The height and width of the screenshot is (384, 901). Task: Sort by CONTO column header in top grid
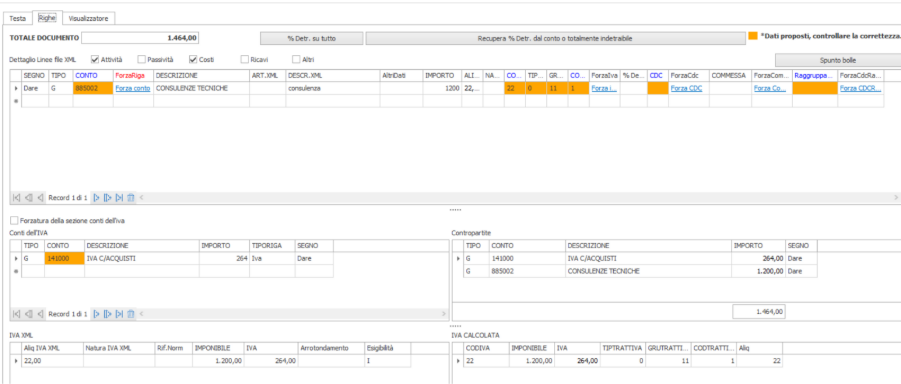click(x=93, y=75)
